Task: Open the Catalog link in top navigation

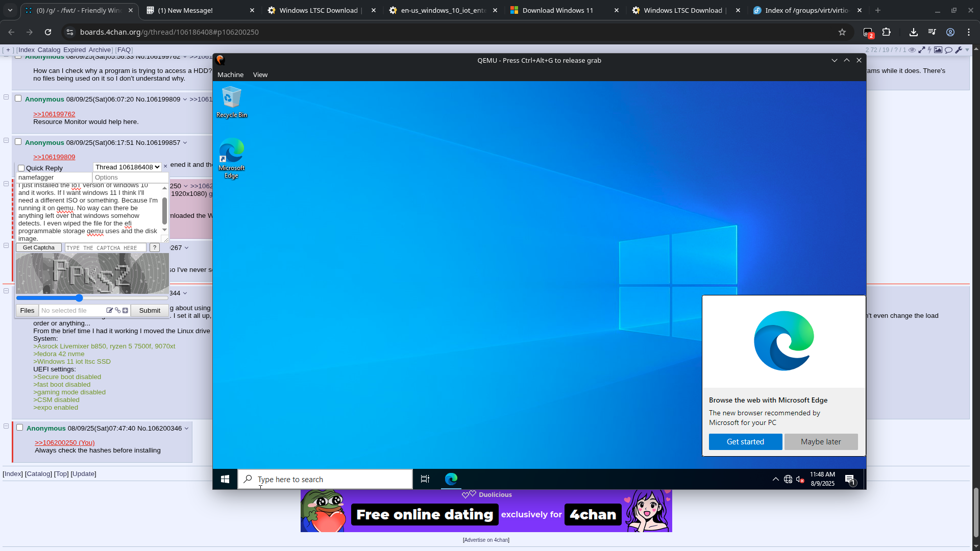Action: 48,50
